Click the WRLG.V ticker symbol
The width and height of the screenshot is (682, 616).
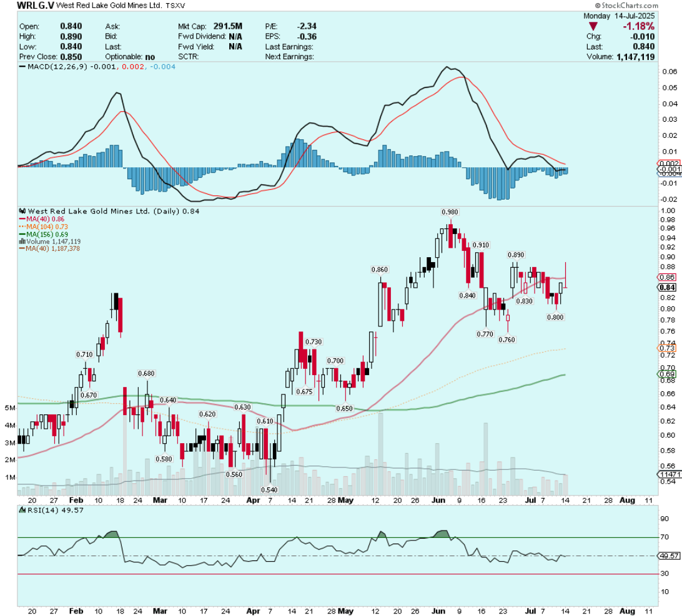click(x=35, y=6)
